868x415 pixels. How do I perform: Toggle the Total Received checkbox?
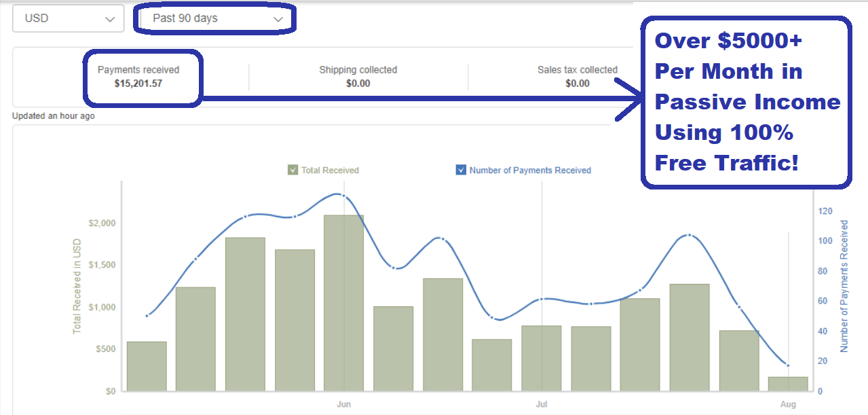click(293, 170)
